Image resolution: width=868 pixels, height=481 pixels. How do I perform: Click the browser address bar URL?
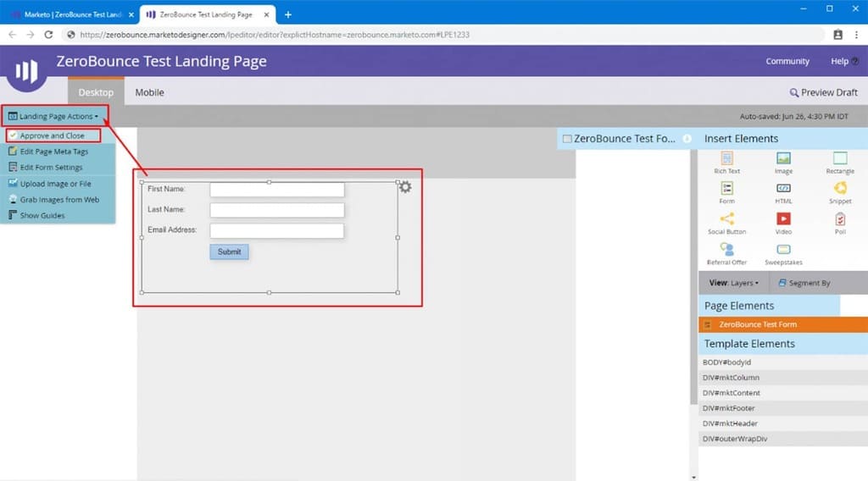[275, 34]
